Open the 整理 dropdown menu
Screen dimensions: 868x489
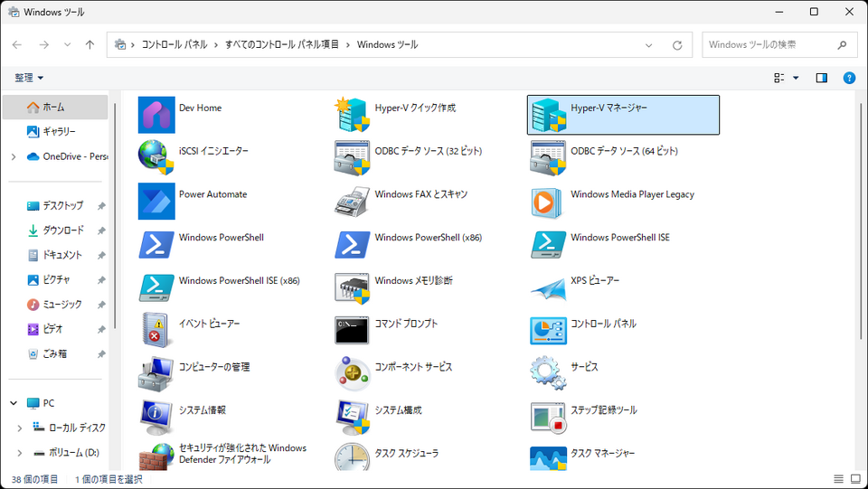point(29,78)
